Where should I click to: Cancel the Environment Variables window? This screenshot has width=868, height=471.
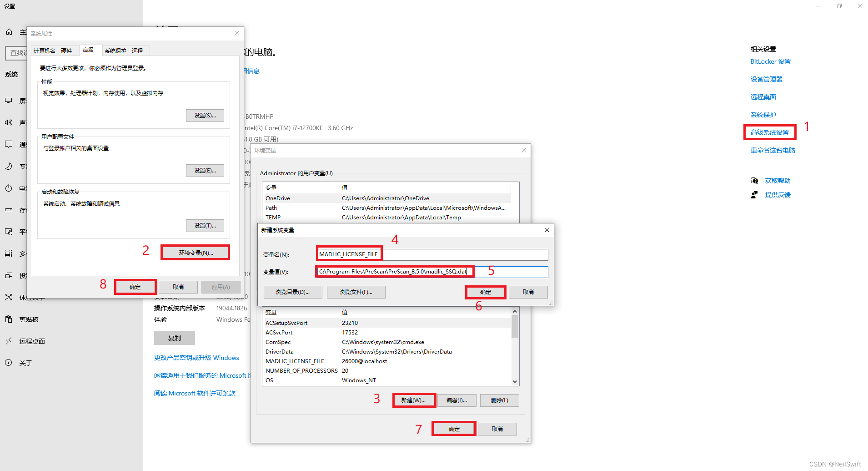(497, 429)
